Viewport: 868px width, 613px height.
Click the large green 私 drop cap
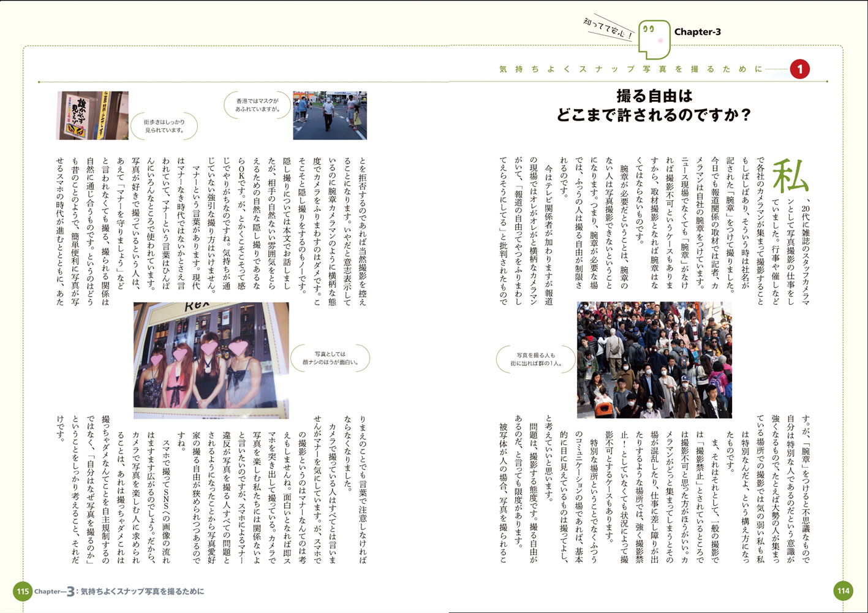point(790,176)
